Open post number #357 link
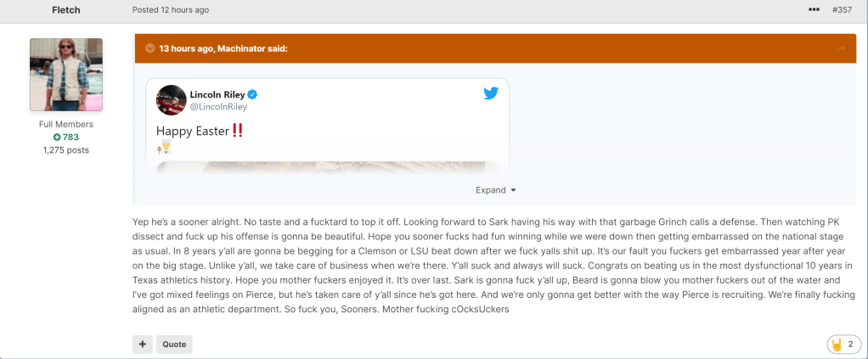Image resolution: width=868 pixels, height=359 pixels. (842, 9)
